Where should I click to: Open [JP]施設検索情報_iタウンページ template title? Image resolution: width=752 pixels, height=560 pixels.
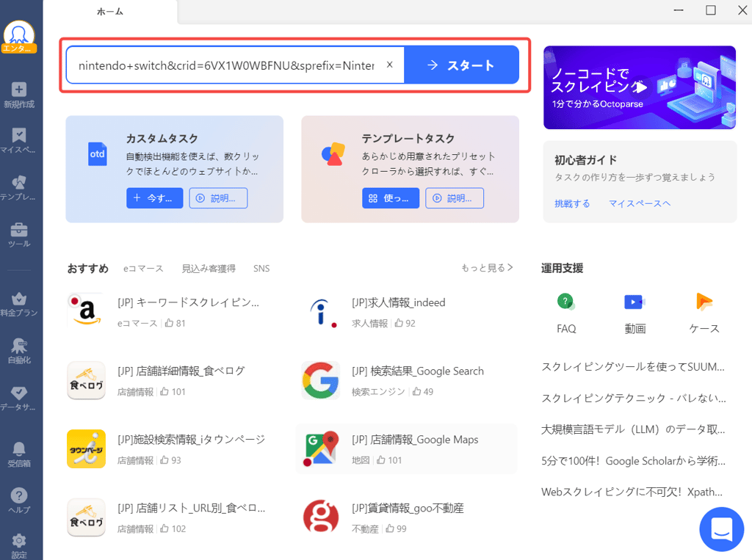point(192,440)
